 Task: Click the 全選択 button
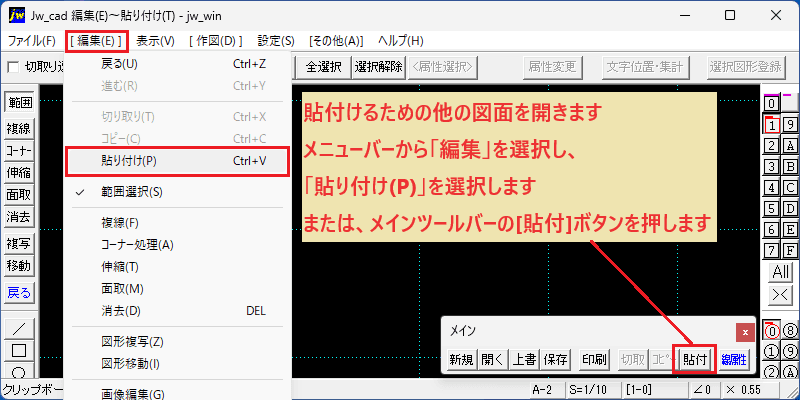(323, 67)
